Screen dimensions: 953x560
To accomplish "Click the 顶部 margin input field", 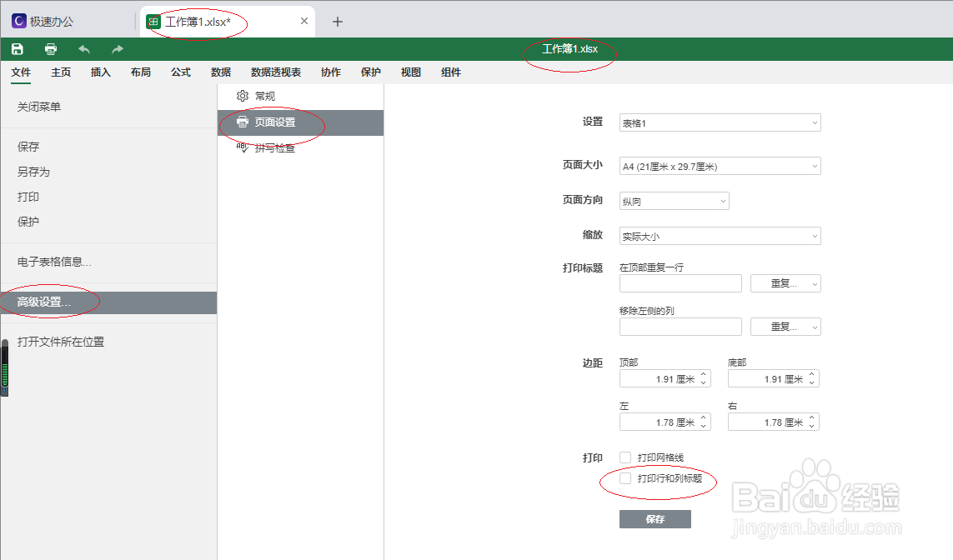I will (x=665, y=377).
